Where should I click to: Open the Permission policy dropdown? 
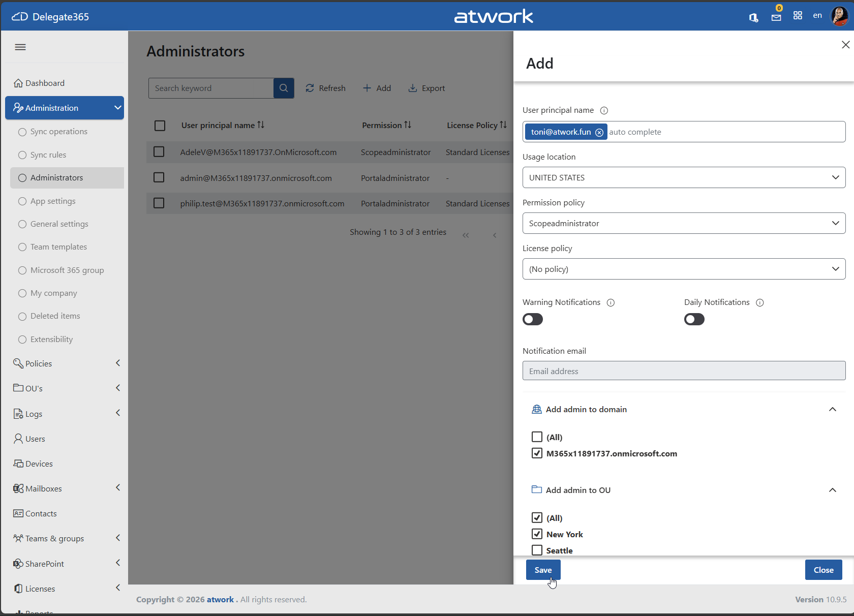coord(684,224)
